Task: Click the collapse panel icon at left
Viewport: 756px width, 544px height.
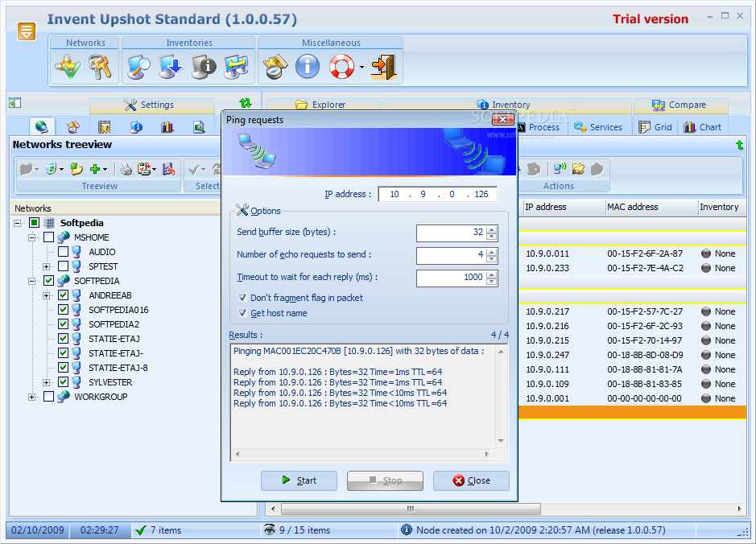Action: pyautogui.click(x=15, y=103)
